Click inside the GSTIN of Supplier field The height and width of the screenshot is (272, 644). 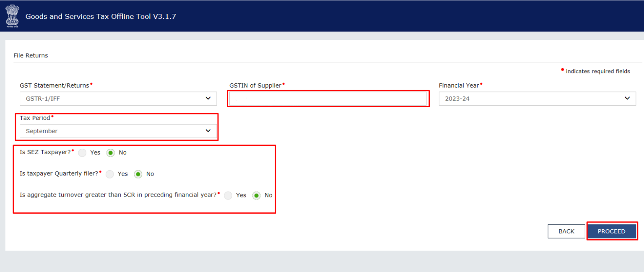point(328,98)
